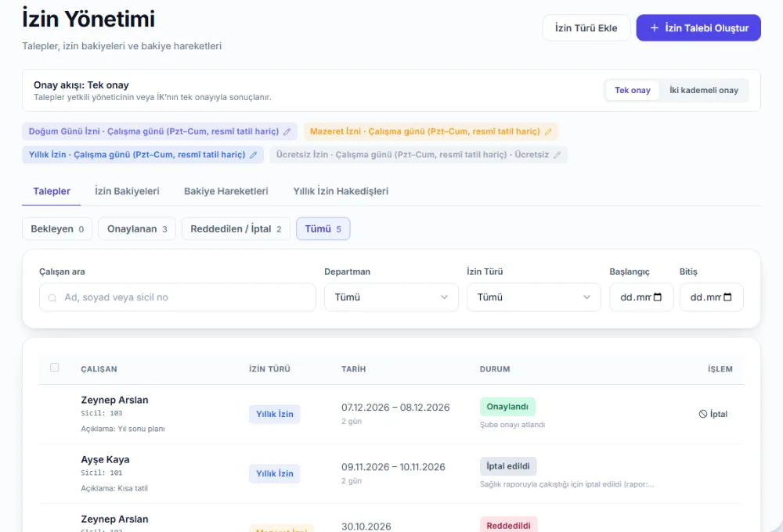Filter requests by Bekleyen

[x=57, y=228]
